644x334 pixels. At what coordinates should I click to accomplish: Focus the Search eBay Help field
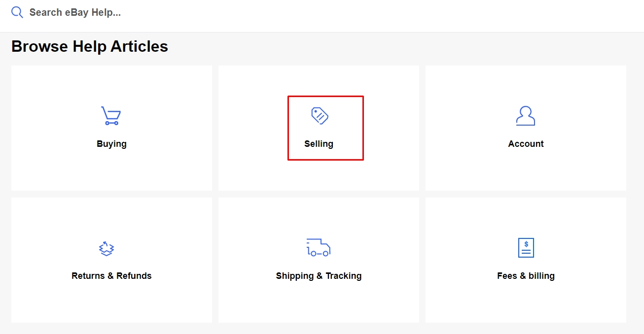pos(325,12)
